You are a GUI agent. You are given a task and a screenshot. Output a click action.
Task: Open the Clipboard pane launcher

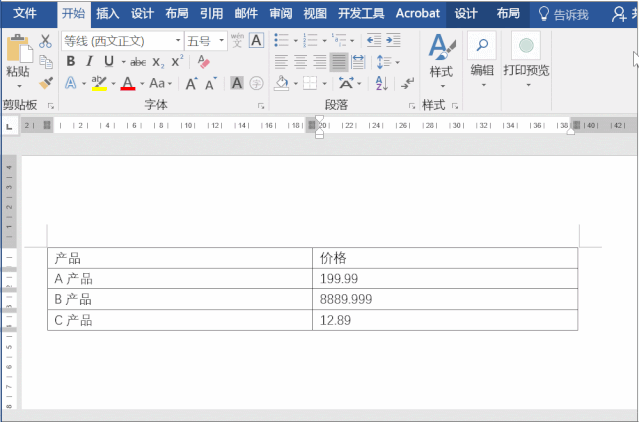(51, 106)
